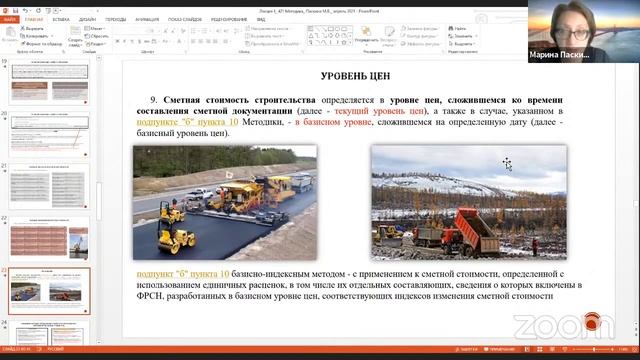This screenshot has height=360, width=640.
Task: Click the hyperlink 'подпункте "б" пункта 10' in paragraph
Action: pos(187,122)
